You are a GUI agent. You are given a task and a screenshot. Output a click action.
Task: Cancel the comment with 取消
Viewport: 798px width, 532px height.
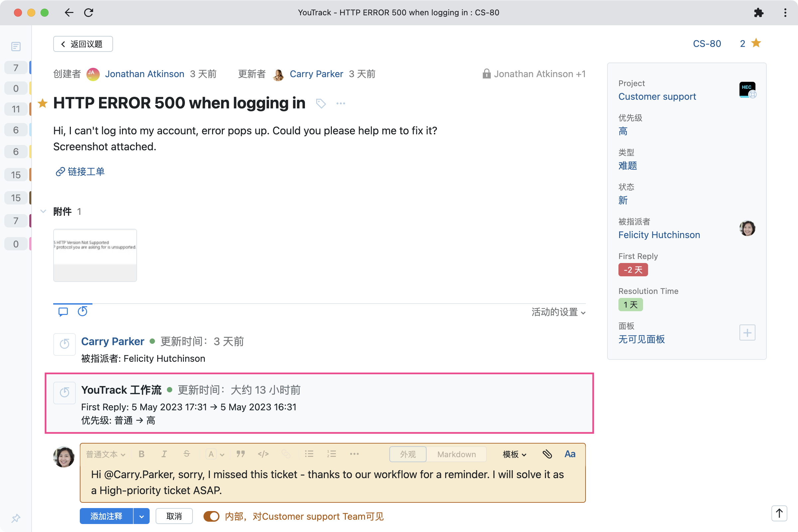(x=174, y=516)
